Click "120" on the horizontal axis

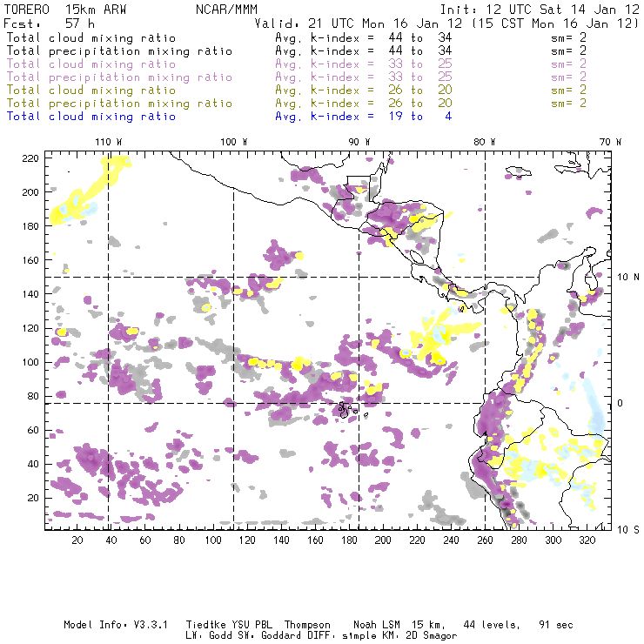pos(247,540)
